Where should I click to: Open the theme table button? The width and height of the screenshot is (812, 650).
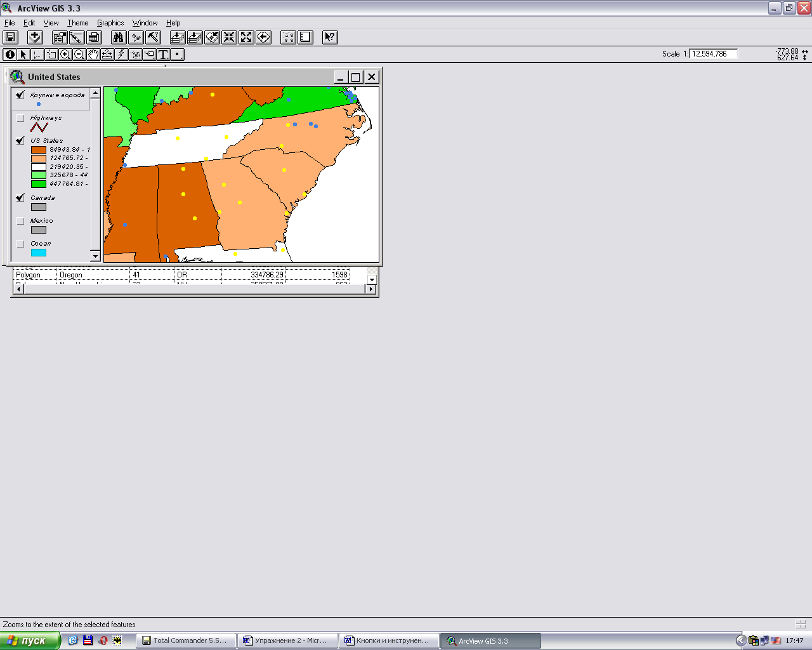94,37
